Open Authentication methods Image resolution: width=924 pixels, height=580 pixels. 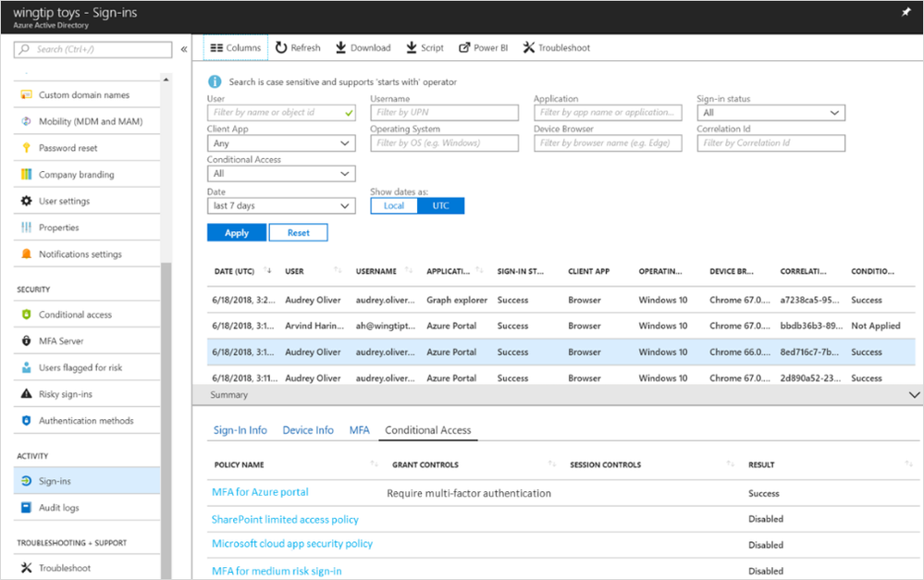[87, 421]
